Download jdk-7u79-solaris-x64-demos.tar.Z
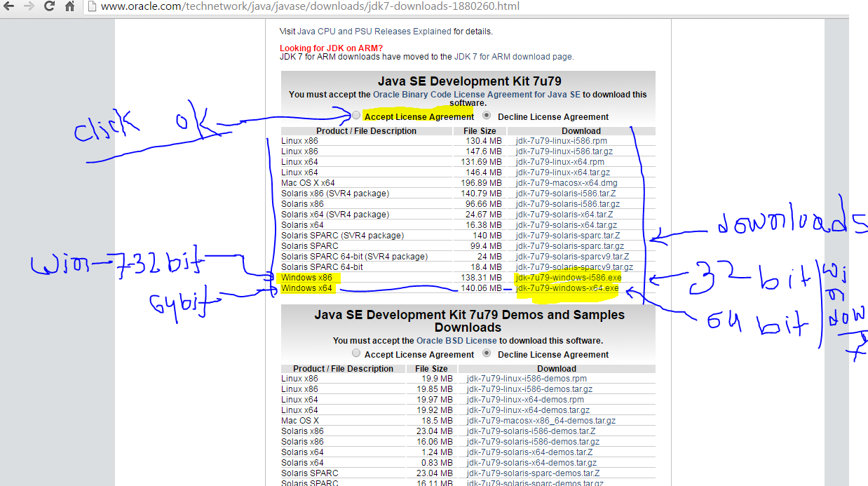 tap(529, 452)
